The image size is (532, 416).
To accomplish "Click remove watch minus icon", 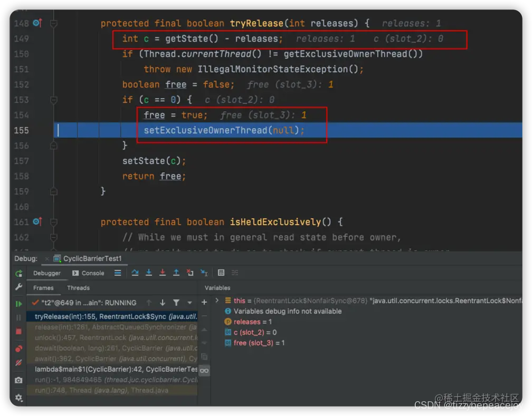I will tap(204, 316).
